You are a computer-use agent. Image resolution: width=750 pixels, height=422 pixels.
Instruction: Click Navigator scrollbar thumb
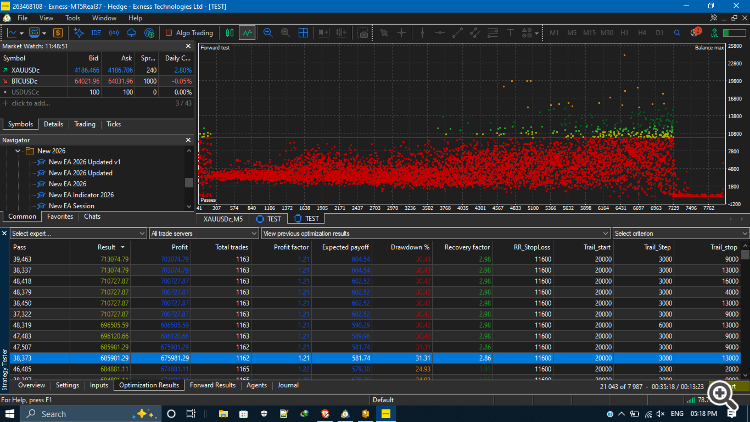pos(189,182)
